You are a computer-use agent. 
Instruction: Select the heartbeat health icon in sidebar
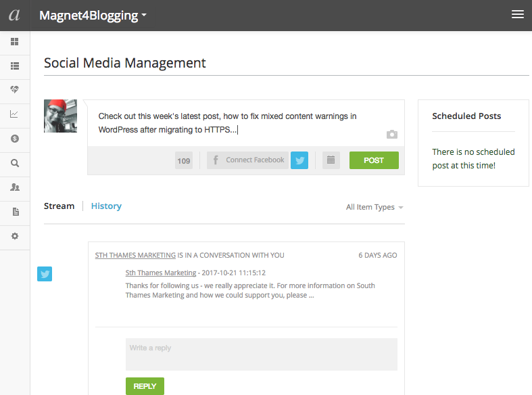tap(15, 89)
